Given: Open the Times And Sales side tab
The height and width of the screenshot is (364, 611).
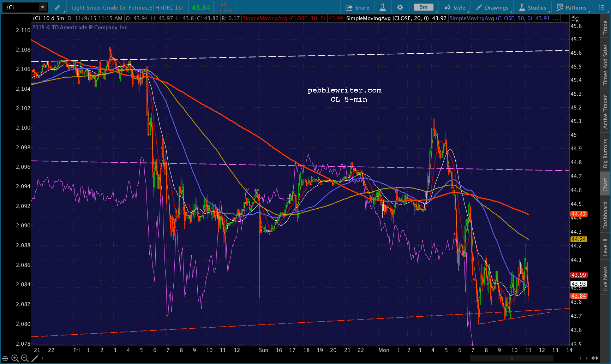Looking at the screenshot, I should tap(605, 65).
